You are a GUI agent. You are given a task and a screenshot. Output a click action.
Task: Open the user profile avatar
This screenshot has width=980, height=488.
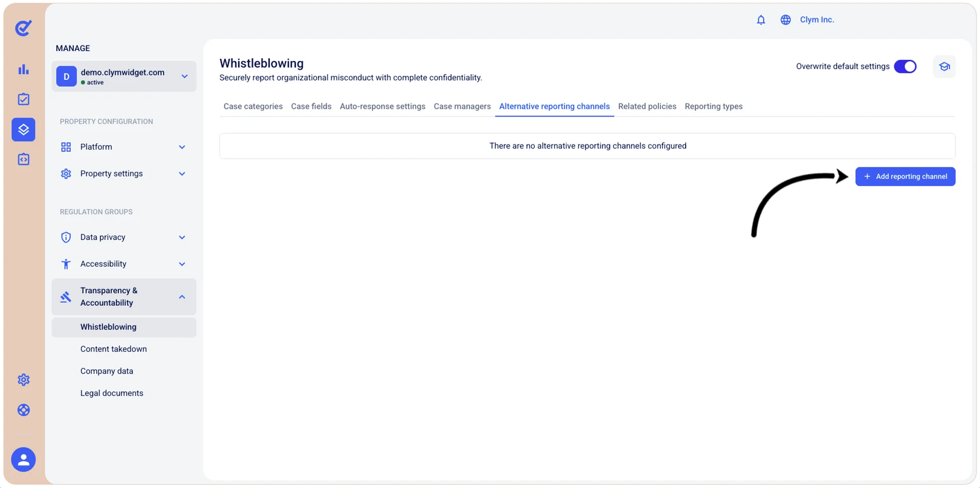24,459
